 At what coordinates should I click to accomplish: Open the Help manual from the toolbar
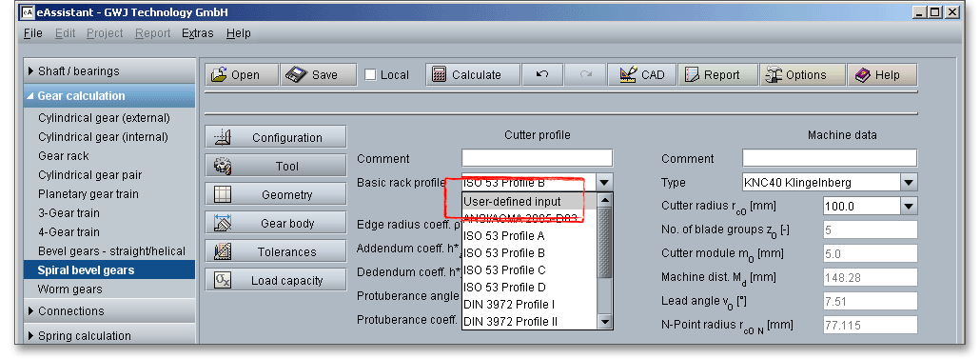882,75
